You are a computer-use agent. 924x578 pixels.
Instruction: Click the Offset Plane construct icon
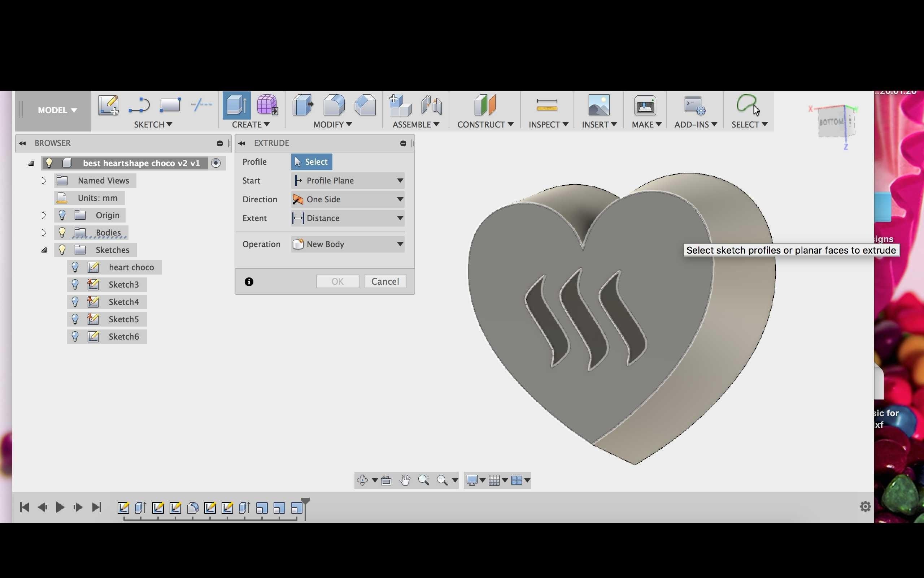[x=485, y=105]
